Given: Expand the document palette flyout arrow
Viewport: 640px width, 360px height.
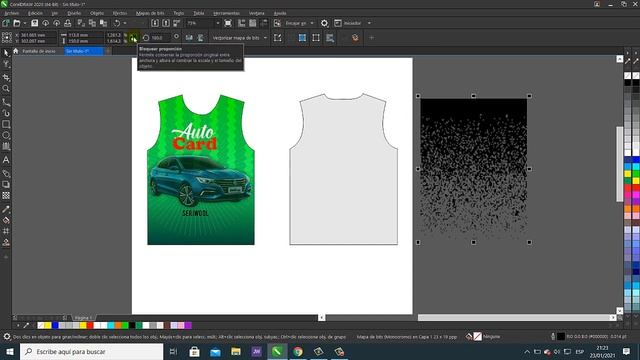Looking at the screenshot, I should pos(18,325).
